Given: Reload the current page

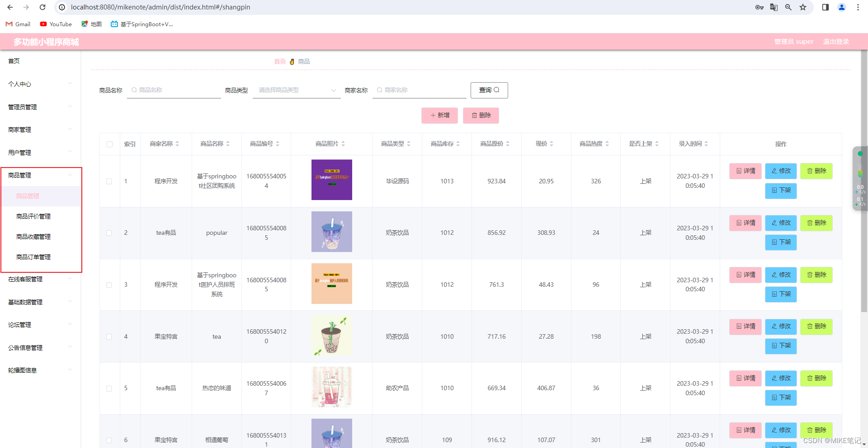Looking at the screenshot, I should coord(42,7).
